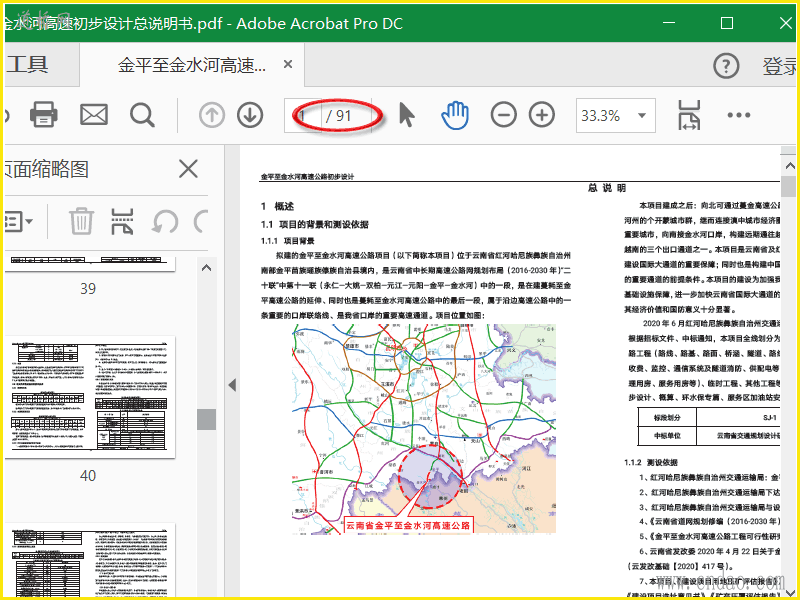Click the Print icon in toolbar
800x600 pixels.
tap(43, 114)
